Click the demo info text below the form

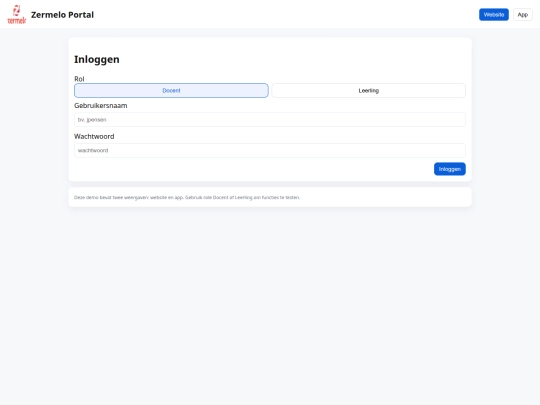pyautogui.click(x=187, y=197)
